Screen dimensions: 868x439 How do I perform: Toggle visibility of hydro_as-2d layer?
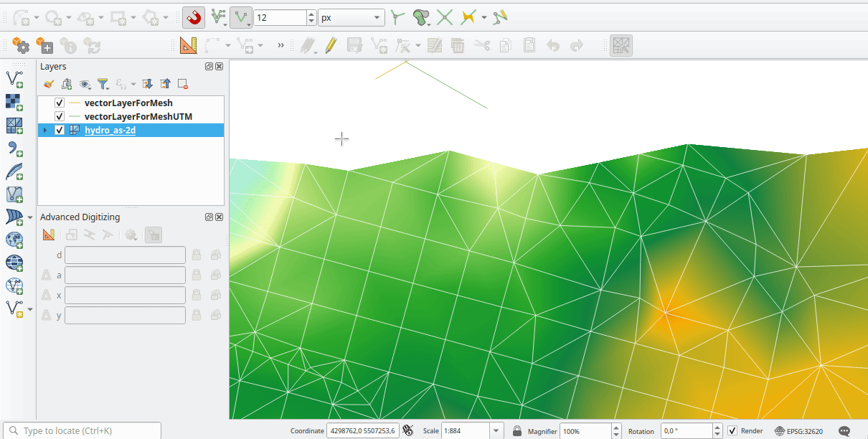60,131
